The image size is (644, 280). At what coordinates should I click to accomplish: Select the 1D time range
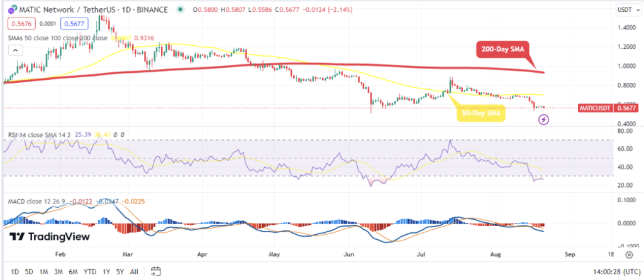coord(15,271)
